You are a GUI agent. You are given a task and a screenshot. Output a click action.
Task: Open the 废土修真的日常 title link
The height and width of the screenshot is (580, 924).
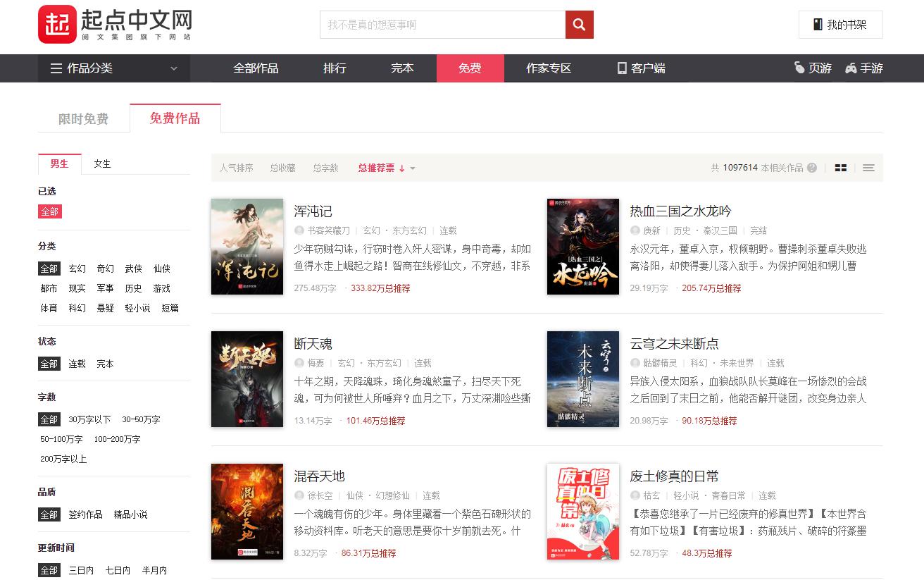coord(675,476)
